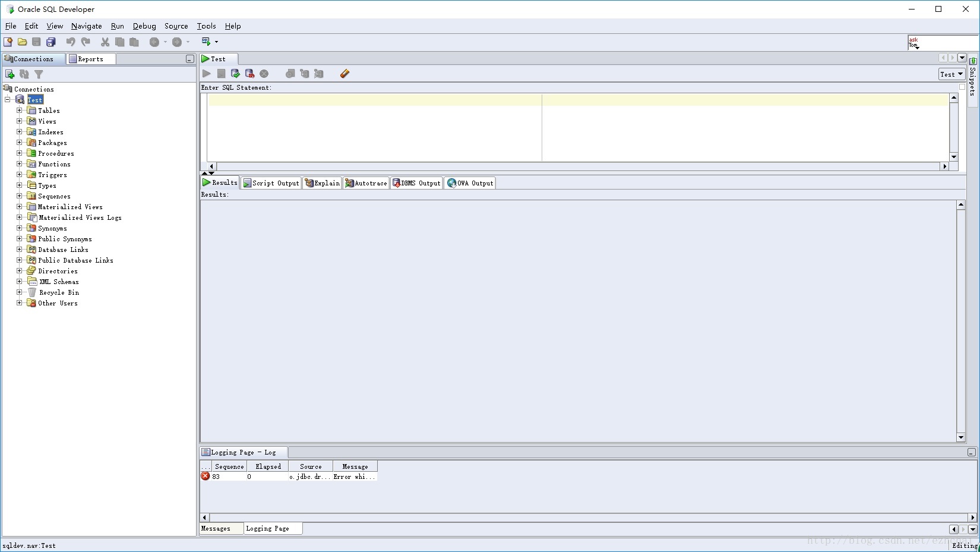Switch to DBMS Output tab
Screen dimensions: 980x552
pyautogui.click(x=416, y=183)
